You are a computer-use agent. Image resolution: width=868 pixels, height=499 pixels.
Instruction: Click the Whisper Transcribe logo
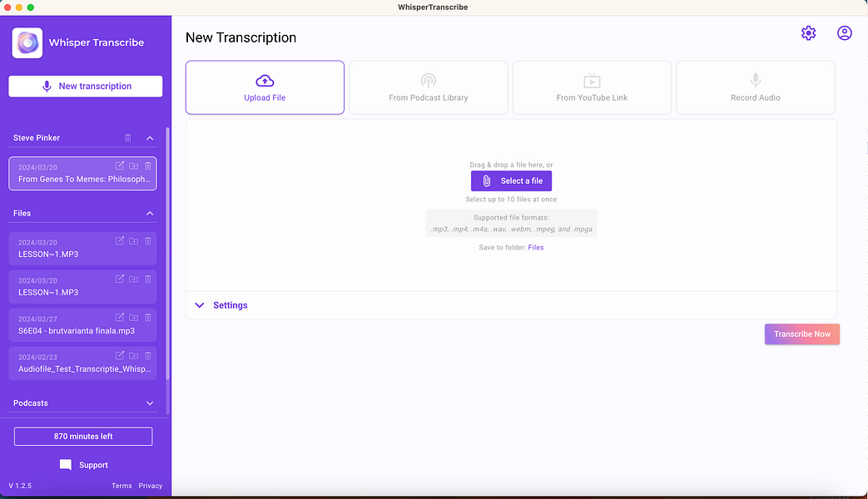tap(27, 42)
